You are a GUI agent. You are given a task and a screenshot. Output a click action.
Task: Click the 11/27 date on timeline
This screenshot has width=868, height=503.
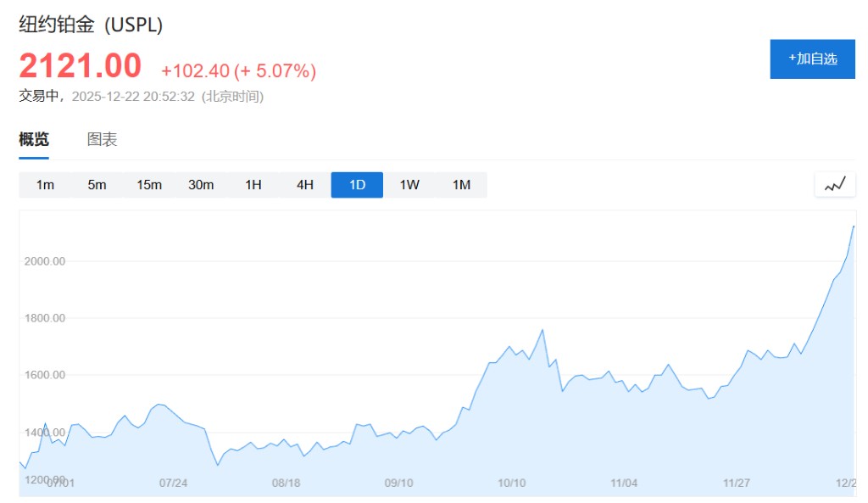(737, 483)
